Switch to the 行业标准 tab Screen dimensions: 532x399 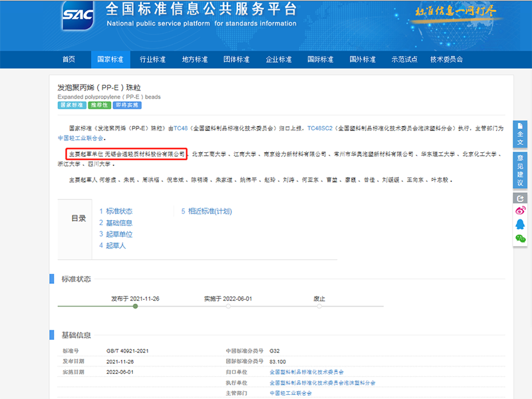pyautogui.click(x=152, y=59)
